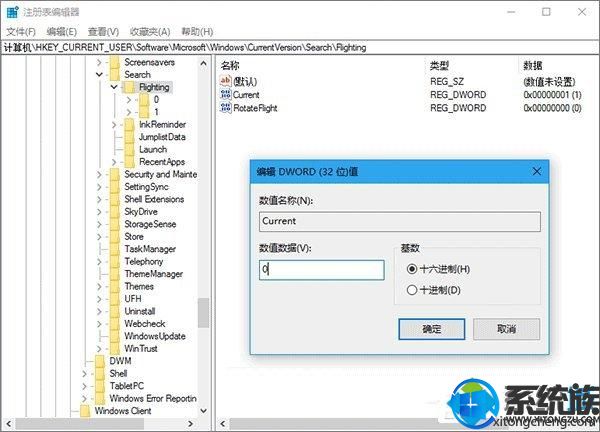Confirm with the 确定 button
600x432 pixels.
click(x=432, y=329)
